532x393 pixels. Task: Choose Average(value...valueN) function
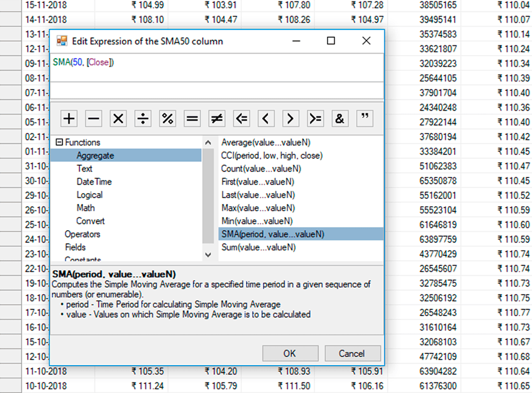266,142
